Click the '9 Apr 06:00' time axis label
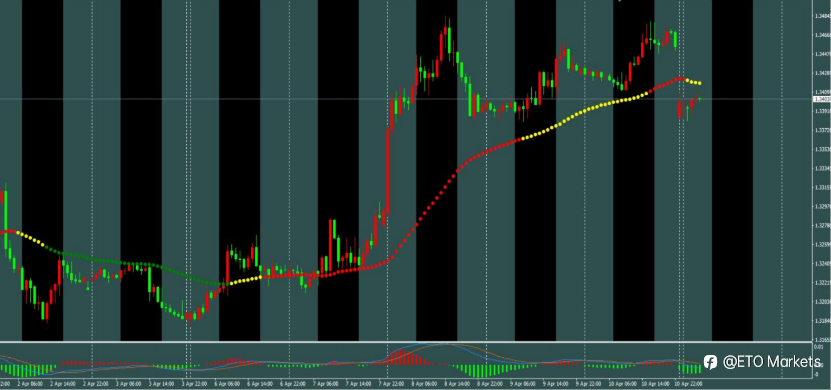This screenshot has width=831, height=390. click(x=523, y=384)
